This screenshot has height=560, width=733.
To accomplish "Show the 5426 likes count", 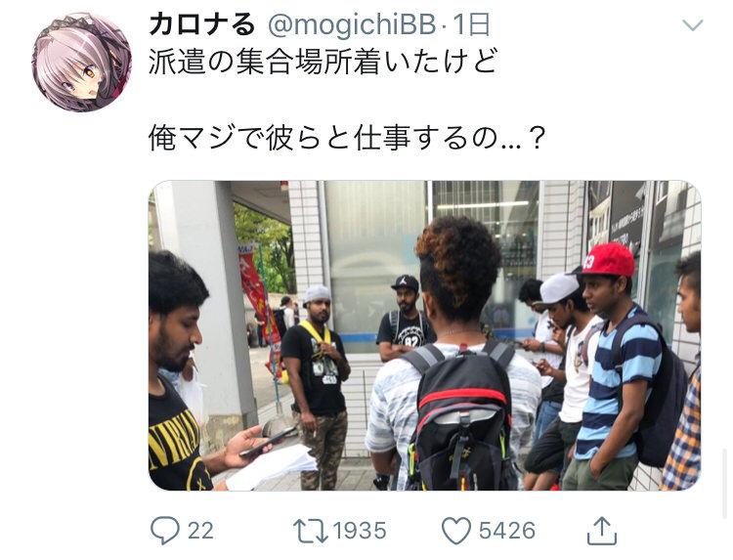I will (506, 531).
